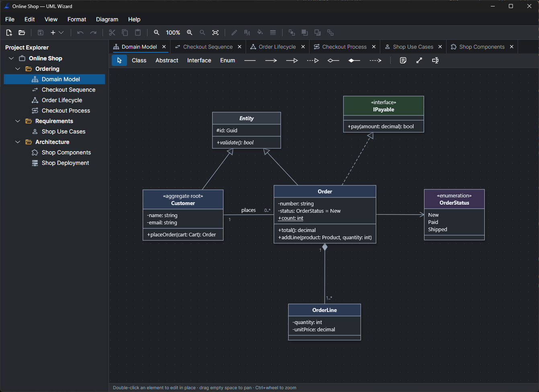539x392 pixels.
Task: Click the line pencil color icon
Action: [x=234, y=33]
